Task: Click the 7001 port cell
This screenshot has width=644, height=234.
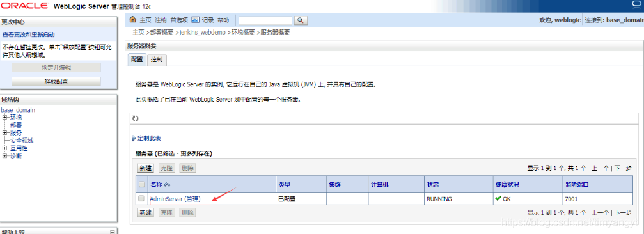Action: click(572, 199)
